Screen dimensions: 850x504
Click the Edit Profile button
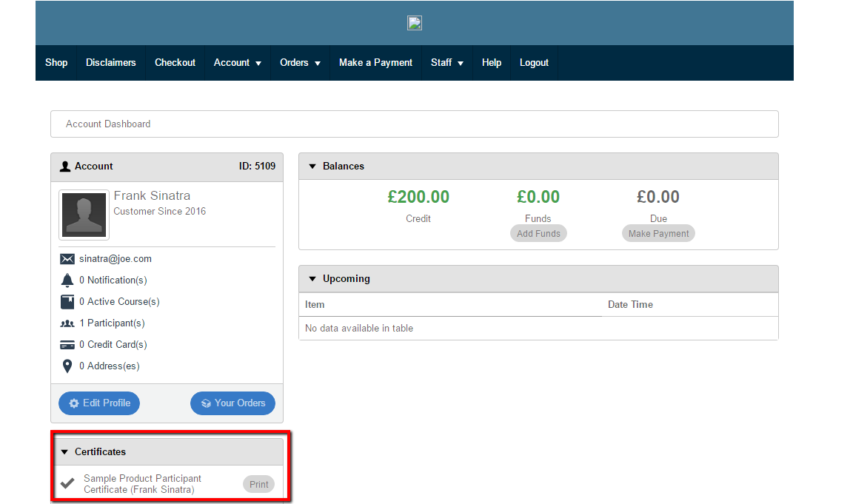[99, 403]
